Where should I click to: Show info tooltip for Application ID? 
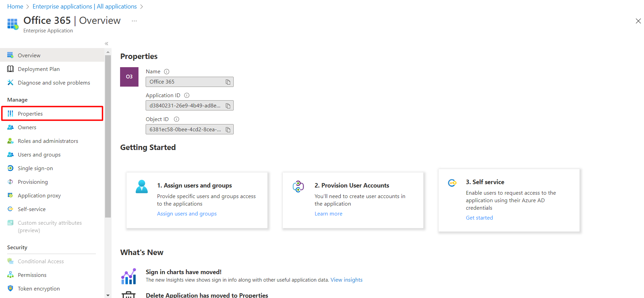click(187, 95)
